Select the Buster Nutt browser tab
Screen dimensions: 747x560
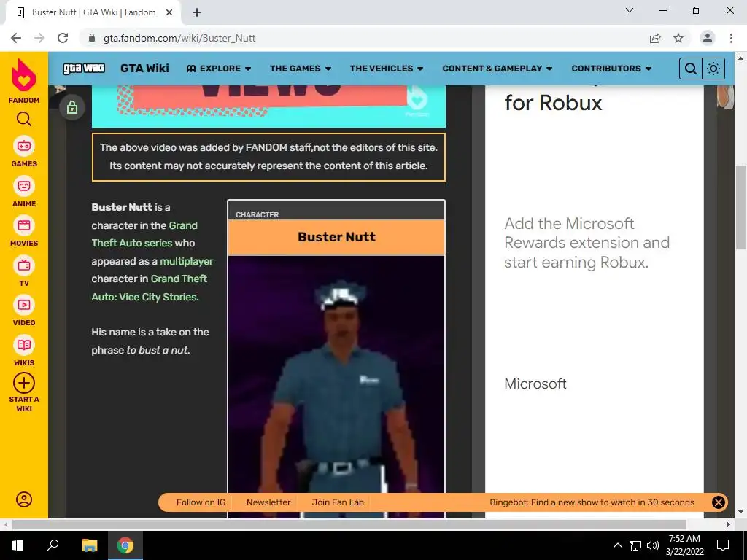93,12
